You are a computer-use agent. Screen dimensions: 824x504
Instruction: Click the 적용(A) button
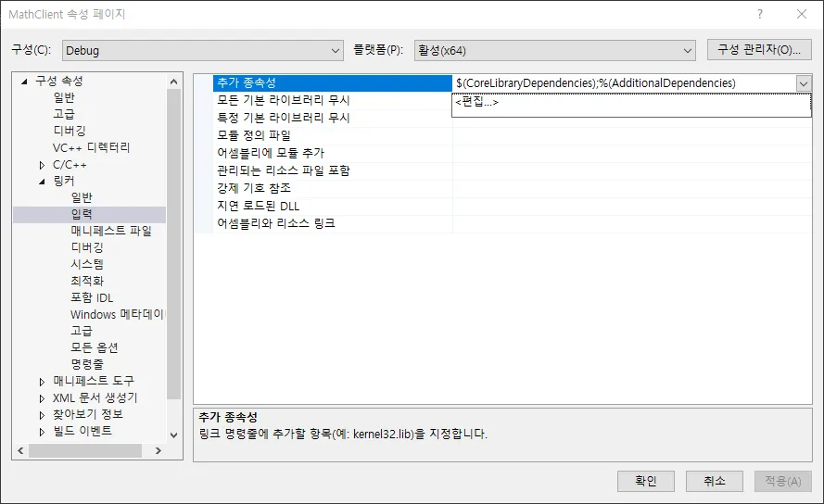point(782,481)
